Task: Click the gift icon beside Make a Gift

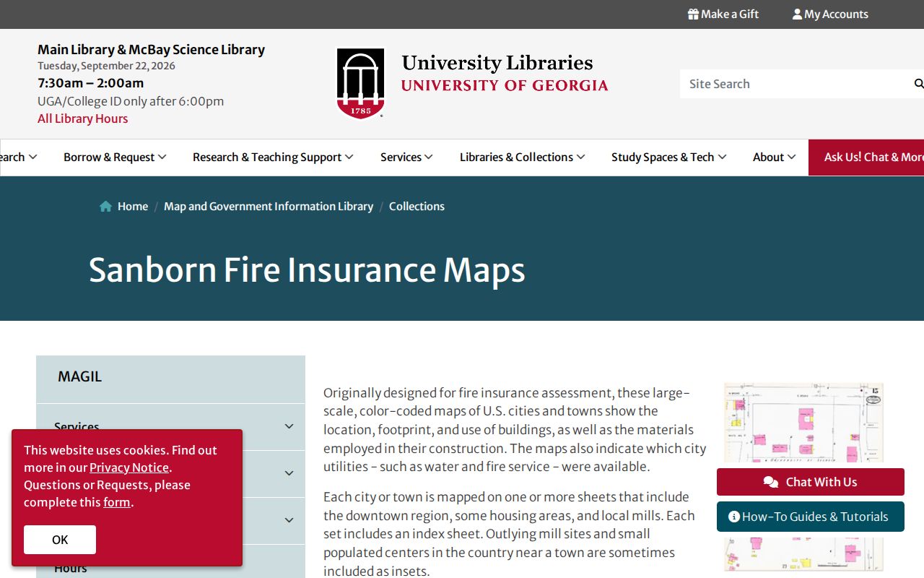Action: (693, 14)
